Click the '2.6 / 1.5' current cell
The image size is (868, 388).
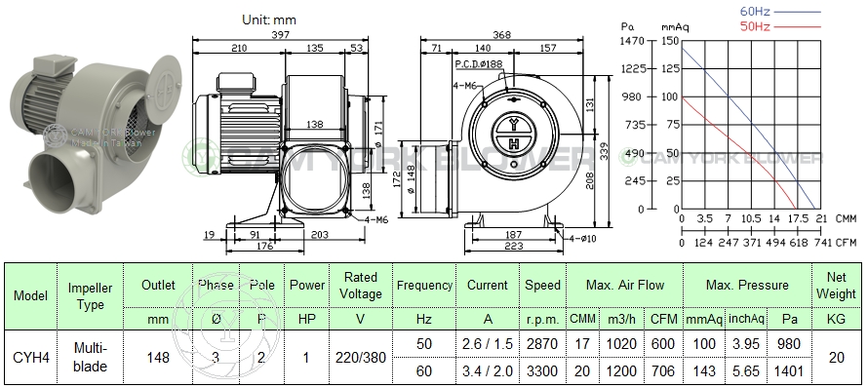coord(488,344)
